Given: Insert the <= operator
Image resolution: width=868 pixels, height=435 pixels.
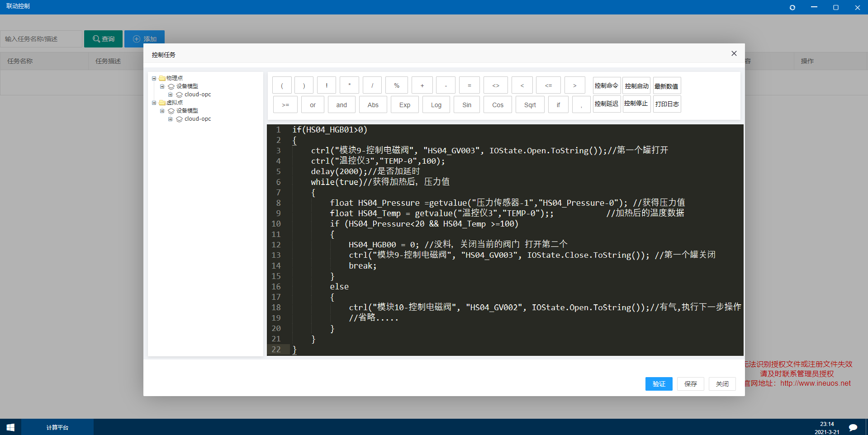Looking at the screenshot, I should tap(548, 85).
